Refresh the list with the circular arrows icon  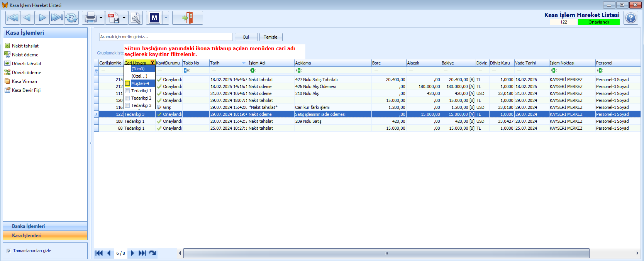coord(71,18)
